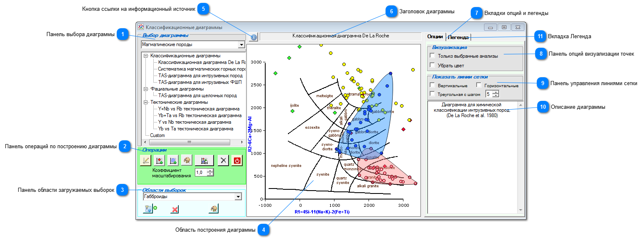This screenshot has width=644, height=240.
Task: Increase the triangular grid step value
Action: tap(496, 92)
